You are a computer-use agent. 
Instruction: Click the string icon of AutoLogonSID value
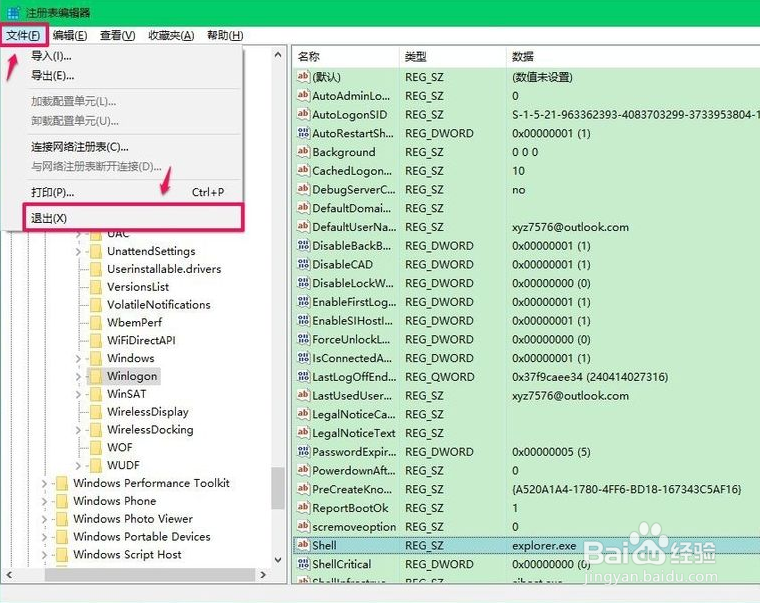303,114
